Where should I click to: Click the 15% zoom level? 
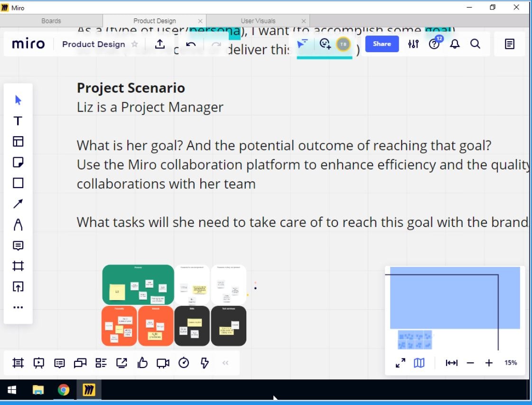511,363
